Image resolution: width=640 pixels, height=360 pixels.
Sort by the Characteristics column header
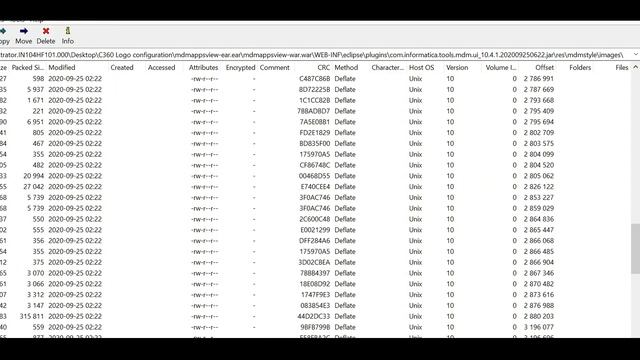click(x=387, y=67)
